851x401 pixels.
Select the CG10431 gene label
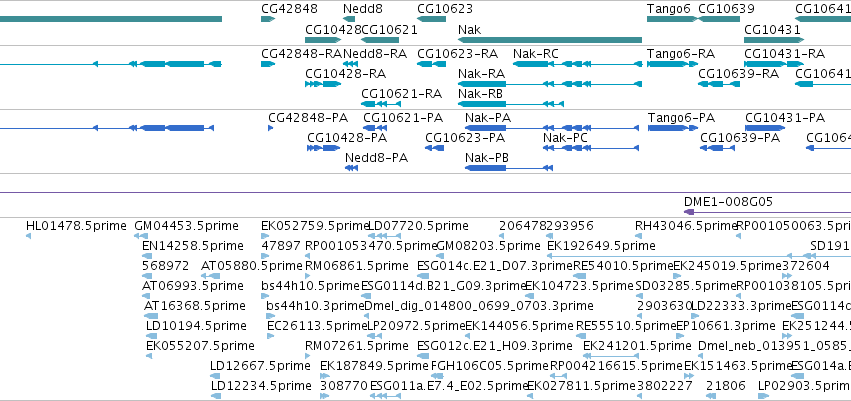[772, 29]
